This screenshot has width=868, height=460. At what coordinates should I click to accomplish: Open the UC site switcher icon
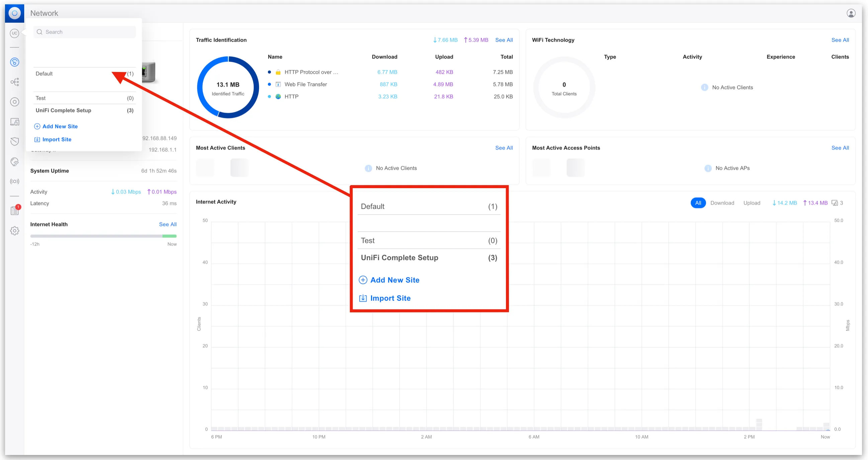14,33
